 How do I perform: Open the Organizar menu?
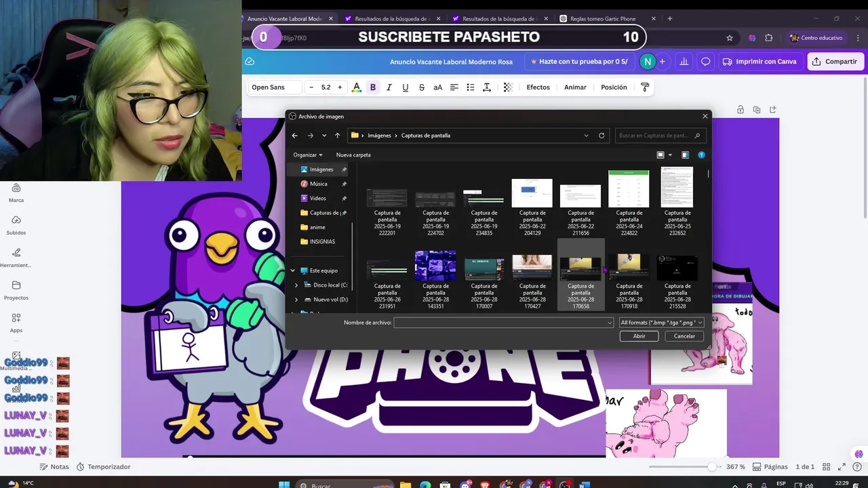click(x=308, y=155)
